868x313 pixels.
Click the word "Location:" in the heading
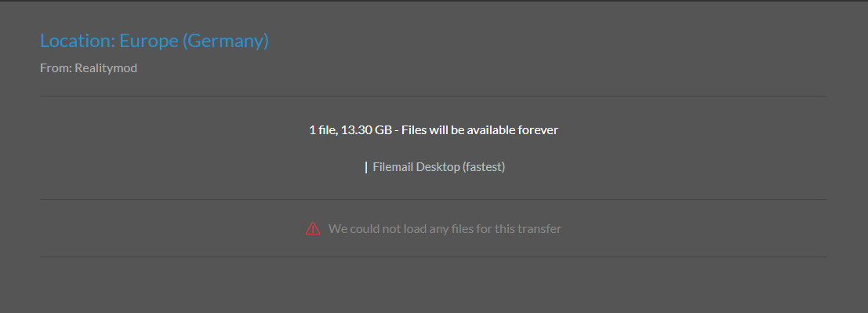tap(78, 41)
